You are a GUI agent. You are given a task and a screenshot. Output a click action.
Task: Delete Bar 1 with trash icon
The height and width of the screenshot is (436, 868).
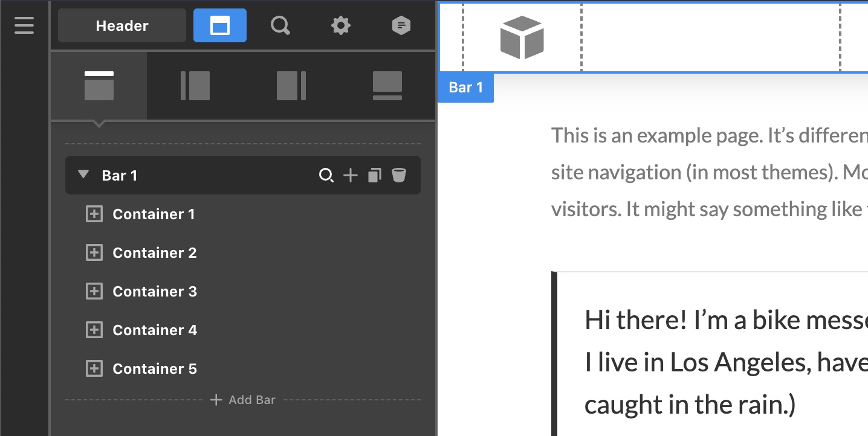click(398, 176)
